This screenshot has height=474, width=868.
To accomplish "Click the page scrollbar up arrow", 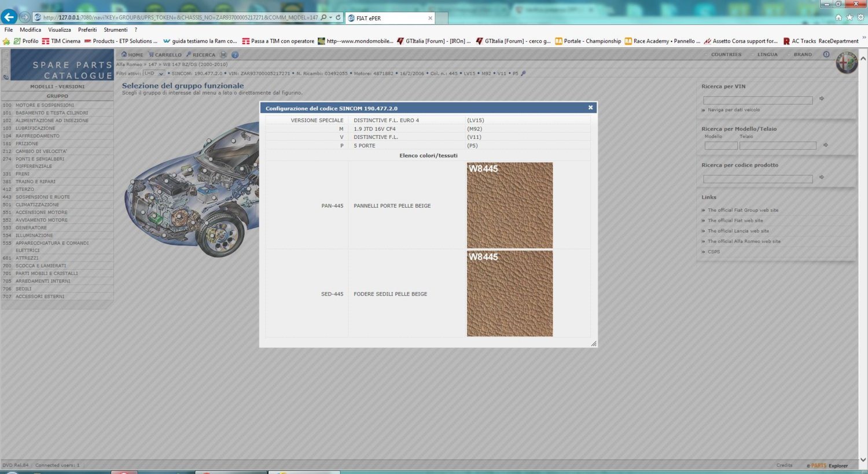I will click(863, 58).
